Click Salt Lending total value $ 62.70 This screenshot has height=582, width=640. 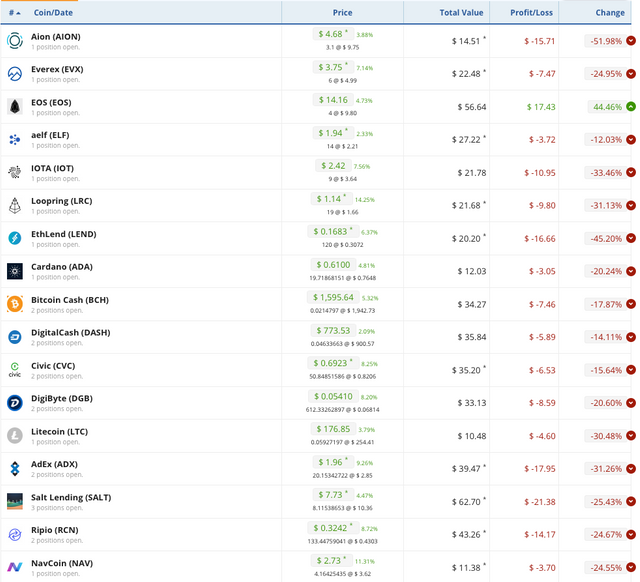click(x=469, y=502)
